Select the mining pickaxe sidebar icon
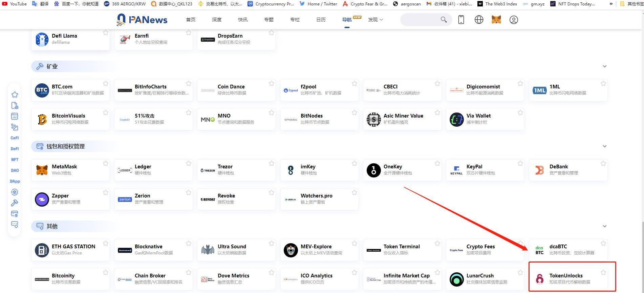 (x=15, y=203)
